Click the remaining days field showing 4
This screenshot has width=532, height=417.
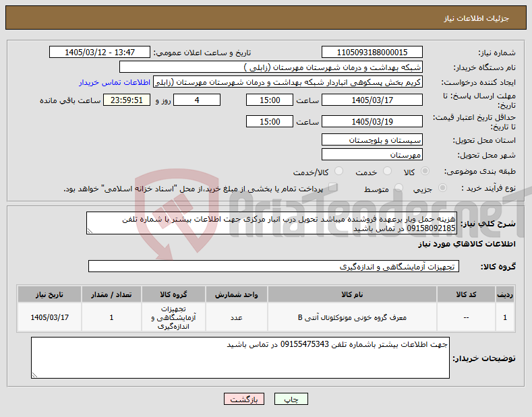coord(197,100)
